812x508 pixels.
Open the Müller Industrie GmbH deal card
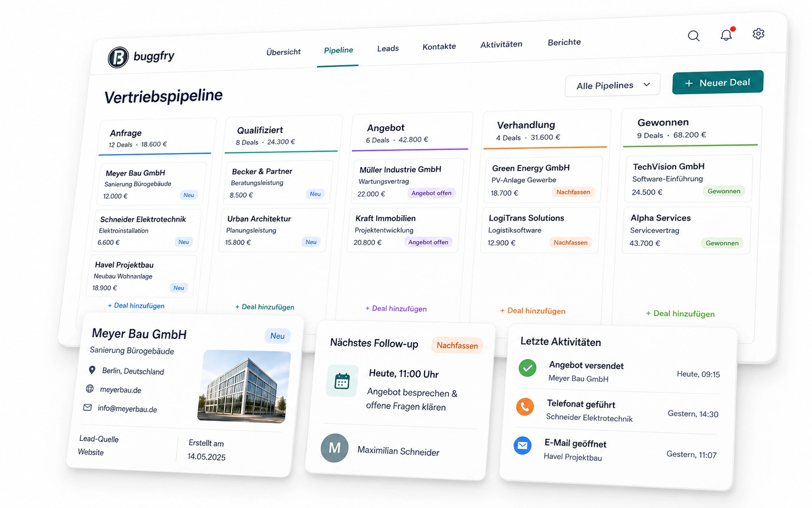click(x=408, y=181)
